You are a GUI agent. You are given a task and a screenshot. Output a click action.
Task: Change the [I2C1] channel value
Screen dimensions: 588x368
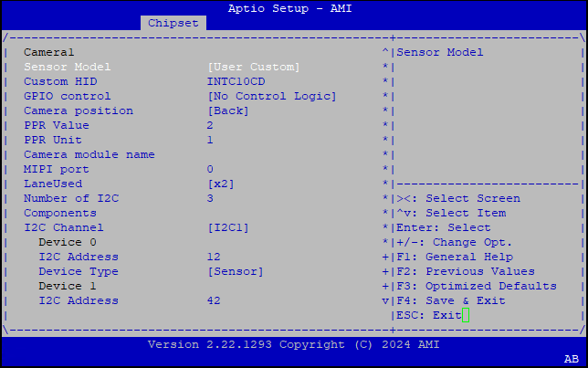click(x=228, y=227)
